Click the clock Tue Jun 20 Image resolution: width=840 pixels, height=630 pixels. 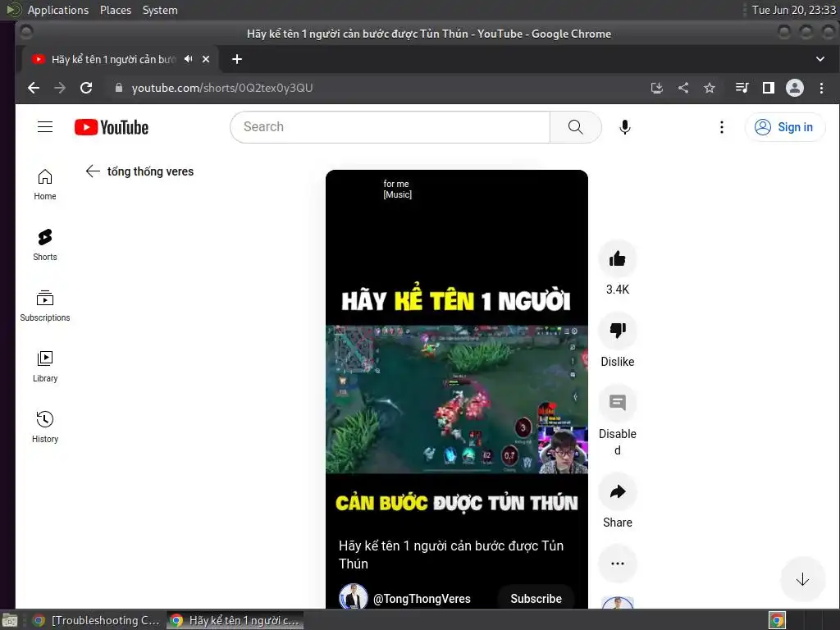pos(793,10)
